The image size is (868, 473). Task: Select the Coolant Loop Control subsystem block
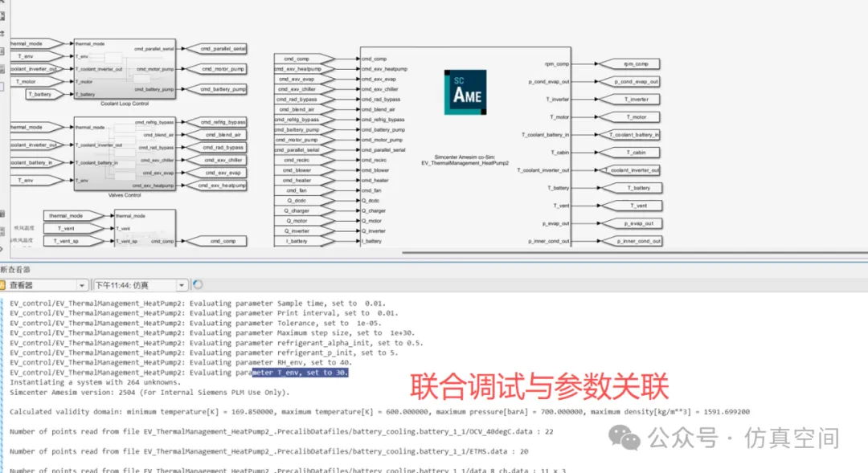coord(125,70)
